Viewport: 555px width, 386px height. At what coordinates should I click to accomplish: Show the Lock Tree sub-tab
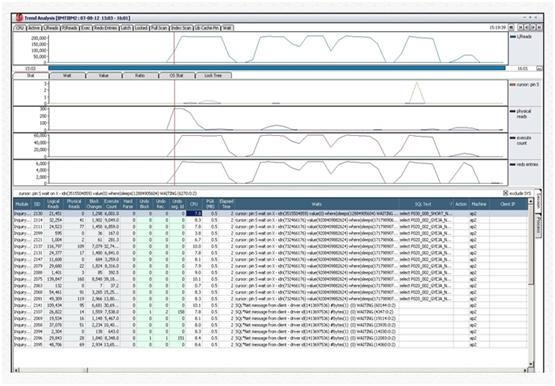[213, 75]
